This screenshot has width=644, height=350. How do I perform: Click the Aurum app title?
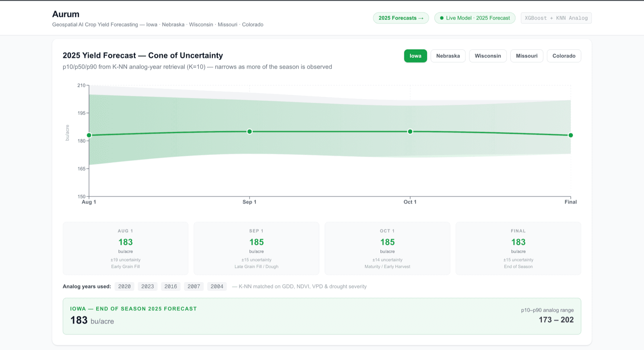(x=66, y=14)
